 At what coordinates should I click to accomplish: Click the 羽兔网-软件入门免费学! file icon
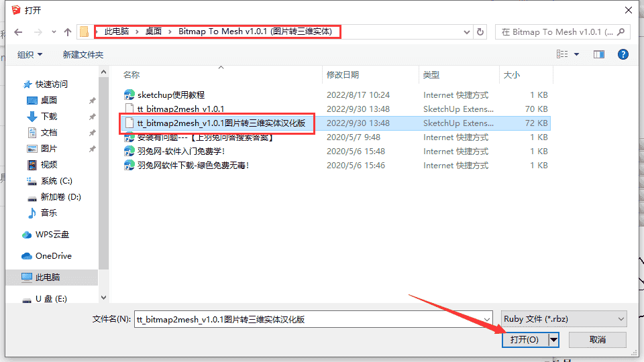pos(129,152)
